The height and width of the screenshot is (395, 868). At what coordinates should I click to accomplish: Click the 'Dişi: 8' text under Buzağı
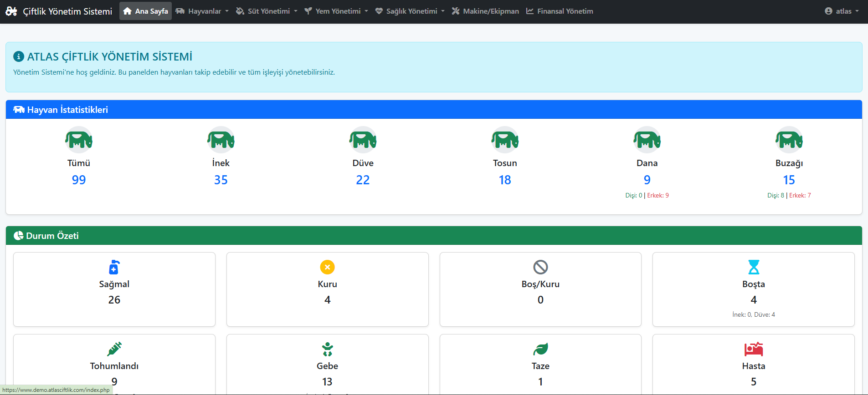(776, 195)
